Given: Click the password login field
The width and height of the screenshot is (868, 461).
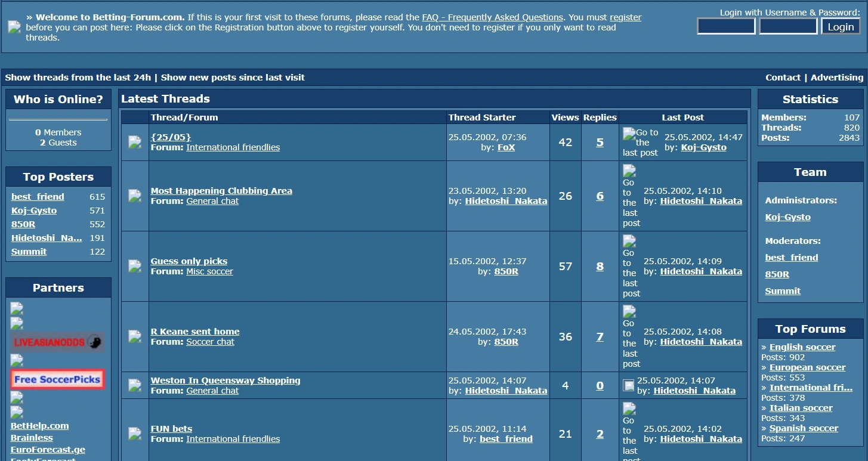Looking at the screenshot, I should coord(787,26).
